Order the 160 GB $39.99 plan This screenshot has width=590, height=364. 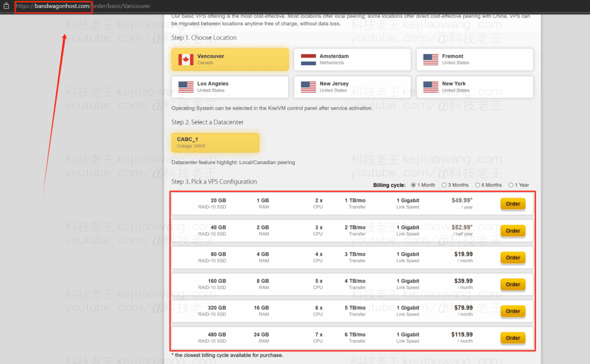tap(513, 285)
